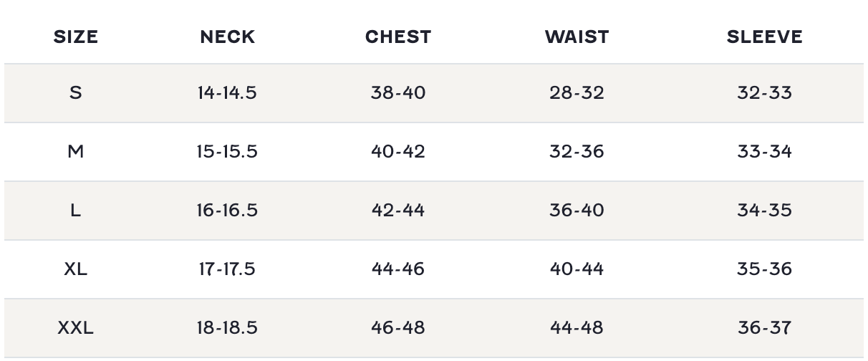Viewport: 868px width, 361px height.
Task: Click waist measurement 44-48
Action: click(577, 328)
